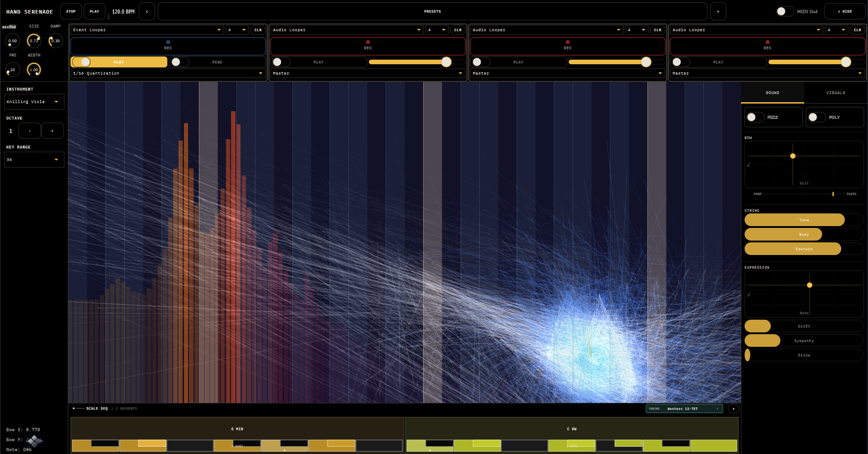Switch to the SOUND tab
The height and width of the screenshot is (454, 868).
click(773, 93)
